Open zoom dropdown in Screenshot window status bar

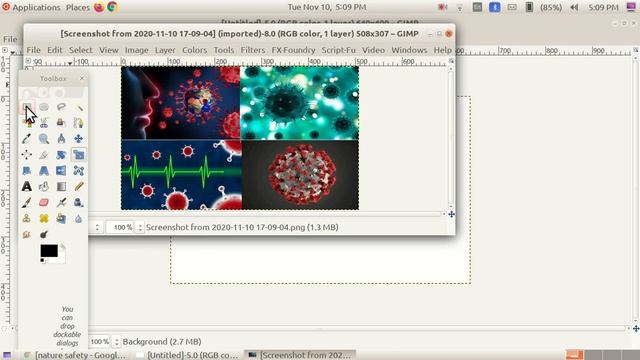point(140,227)
